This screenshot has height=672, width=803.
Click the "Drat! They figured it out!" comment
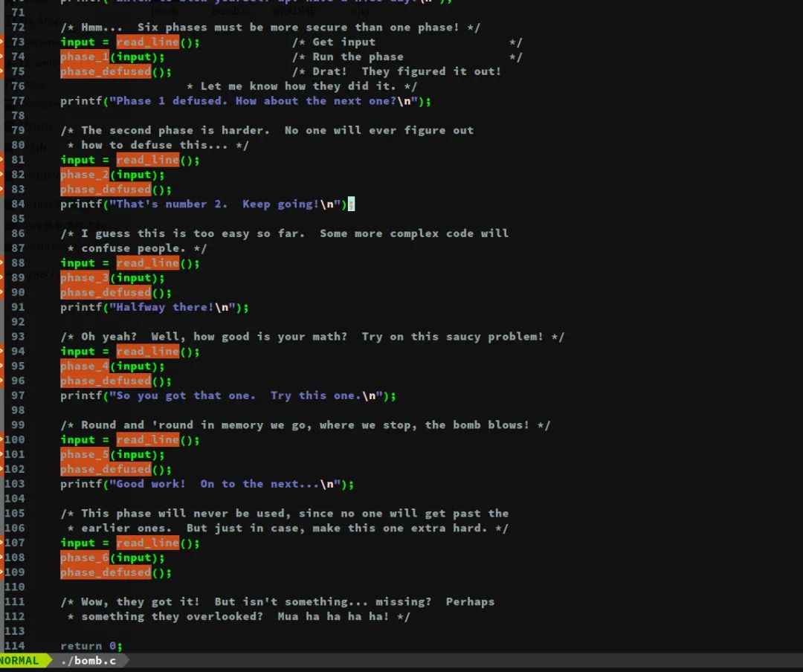(x=396, y=71)
